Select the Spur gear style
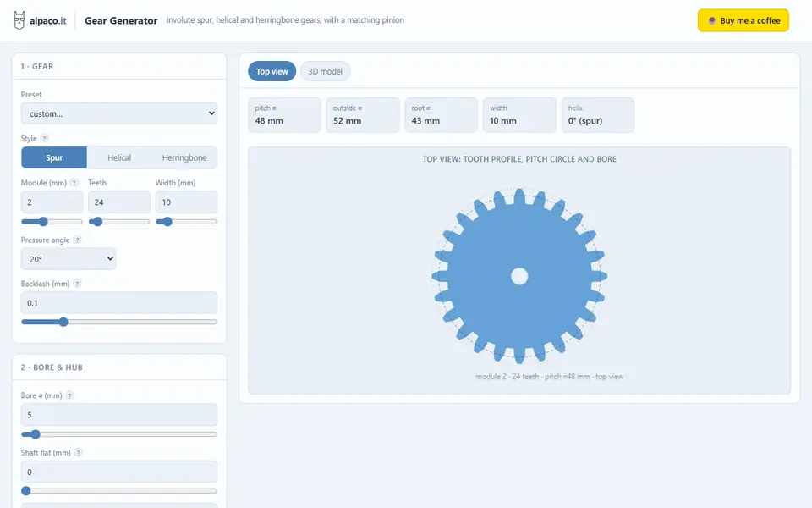Screen dimensions: 812x508 54,157
